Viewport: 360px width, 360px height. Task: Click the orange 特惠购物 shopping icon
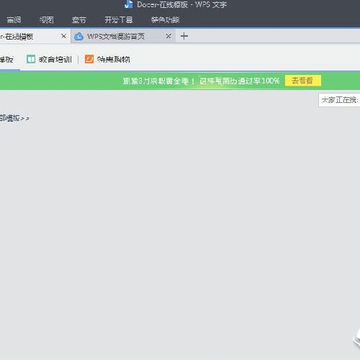89,59
